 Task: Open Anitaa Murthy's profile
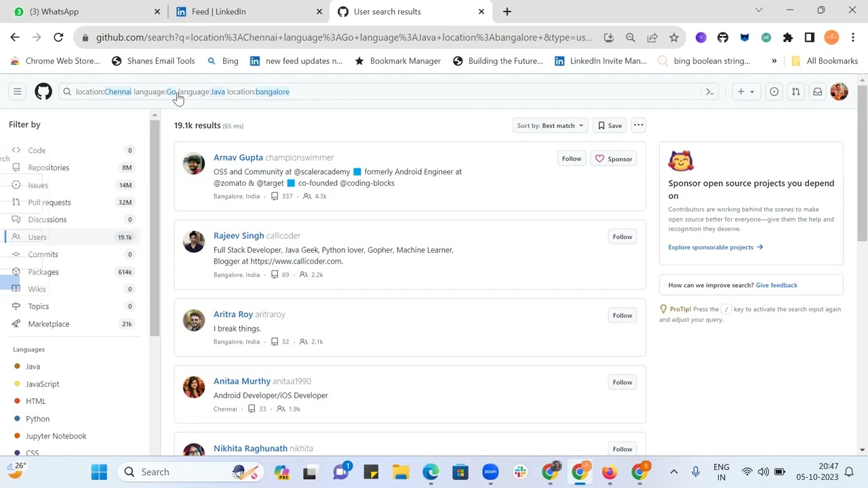[x=242, y=382]
